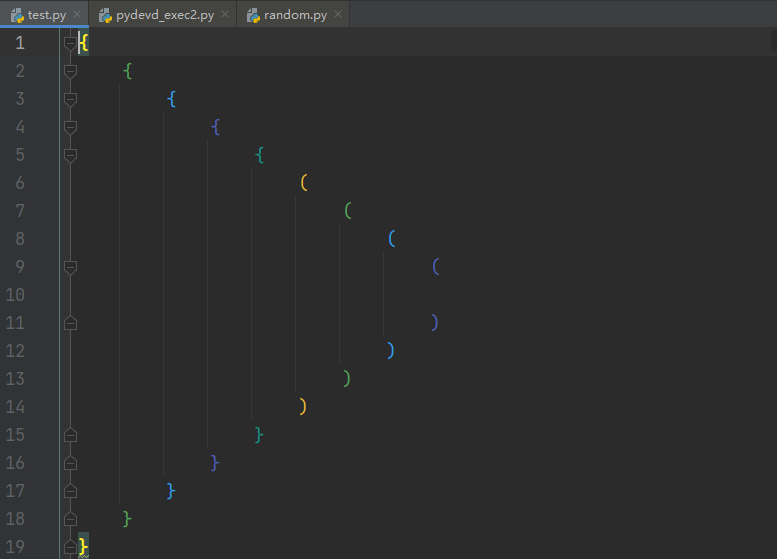This screenshot has height=559, width=777.
Task: Collapse the fold region starting at line 4
Action: 70,127
